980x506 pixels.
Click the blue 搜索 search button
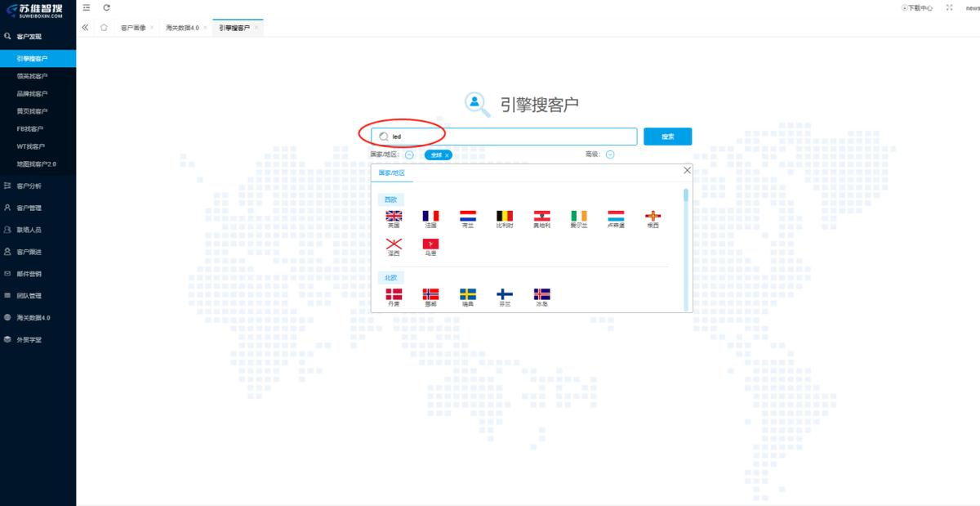pos(667,136)
